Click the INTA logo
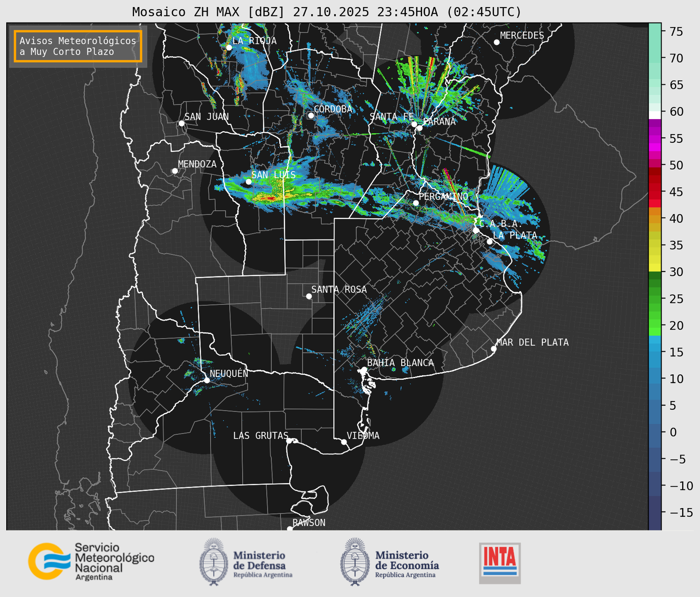Screen dimensions: 700x597 tap(500, 563)
